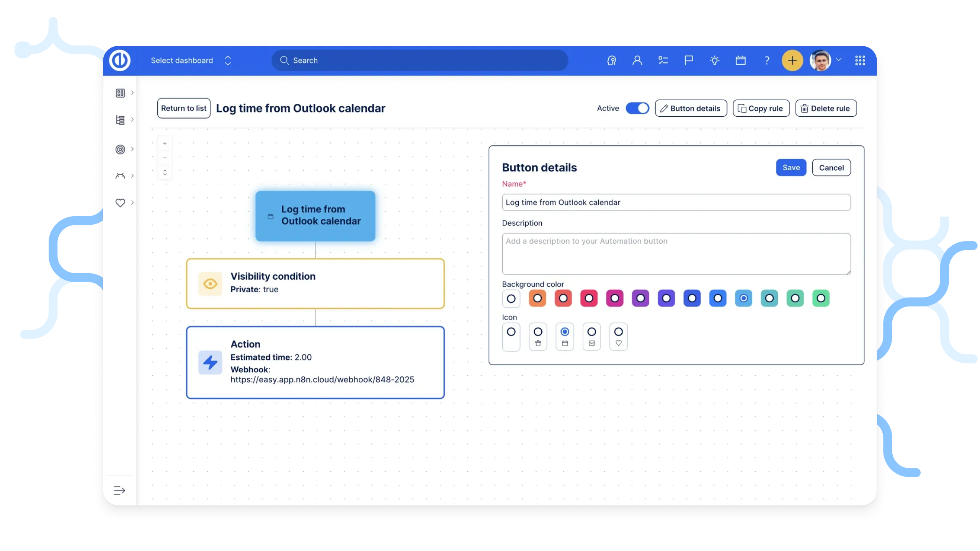Select the green background color swatch
The width and height of the screenshot is (980, 551).
point(821,298)
